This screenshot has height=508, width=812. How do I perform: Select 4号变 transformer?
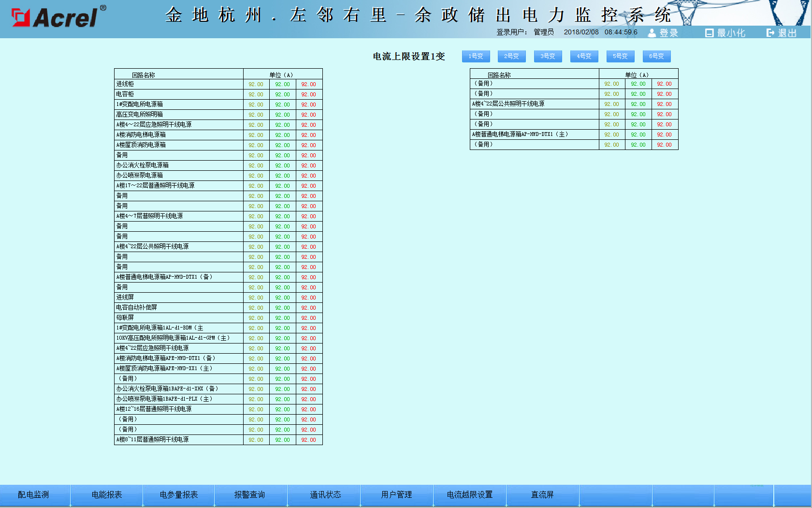click(x=584, y=56)
